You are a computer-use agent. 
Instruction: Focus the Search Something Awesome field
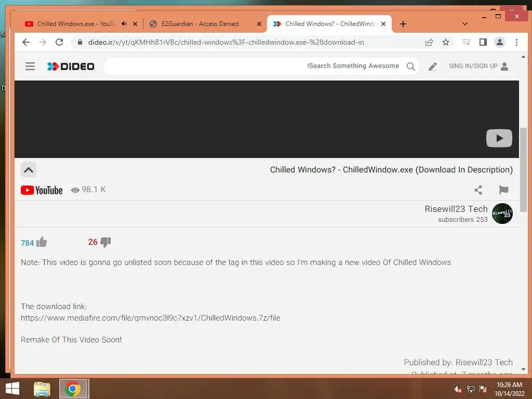(261, 66)
